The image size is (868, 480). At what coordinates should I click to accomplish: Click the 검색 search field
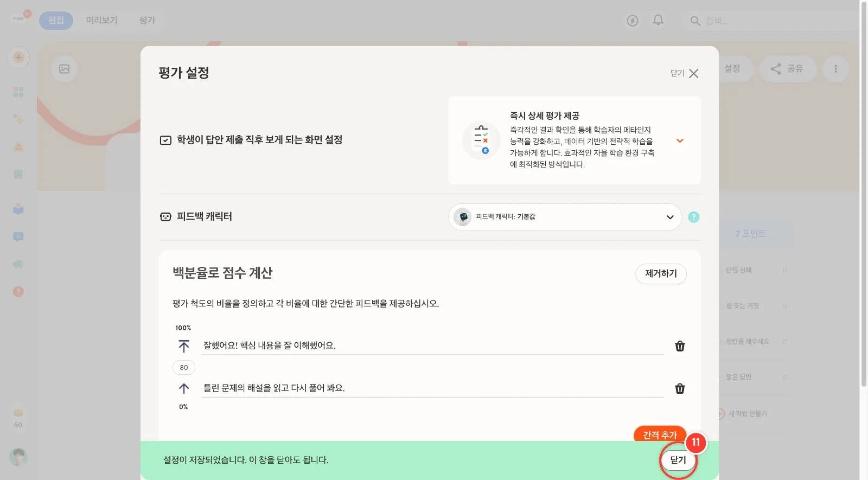tap(770, 21)
